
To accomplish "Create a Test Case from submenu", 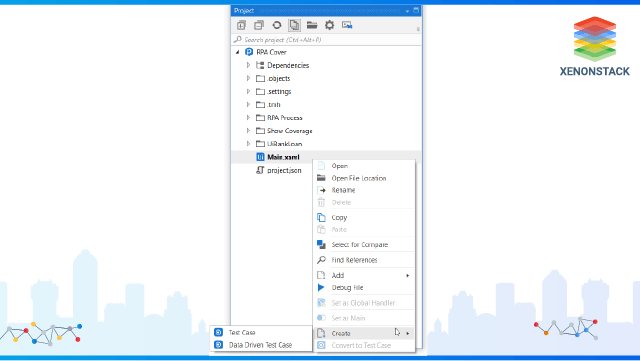I will click(x=242, y=333).
